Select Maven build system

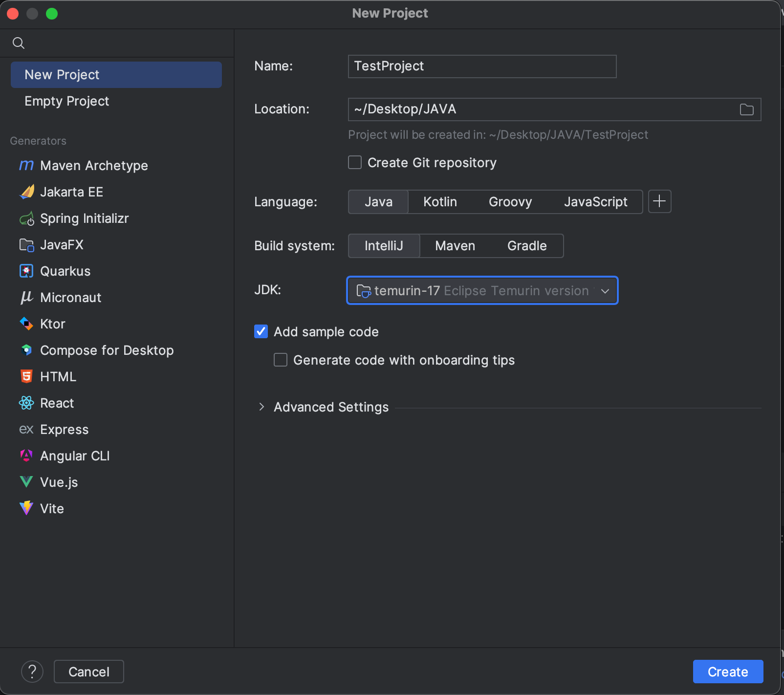click(455, 246)
